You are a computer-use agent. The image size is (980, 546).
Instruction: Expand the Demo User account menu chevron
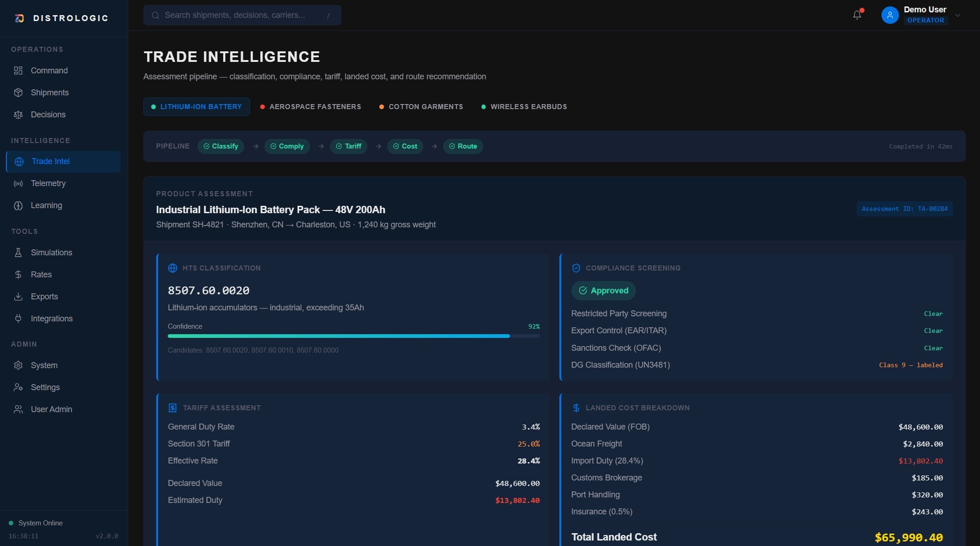958,15
